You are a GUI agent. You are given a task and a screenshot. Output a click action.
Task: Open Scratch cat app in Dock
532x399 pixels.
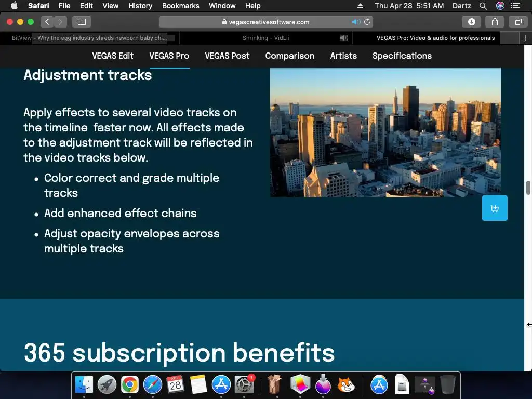[345, 385]
